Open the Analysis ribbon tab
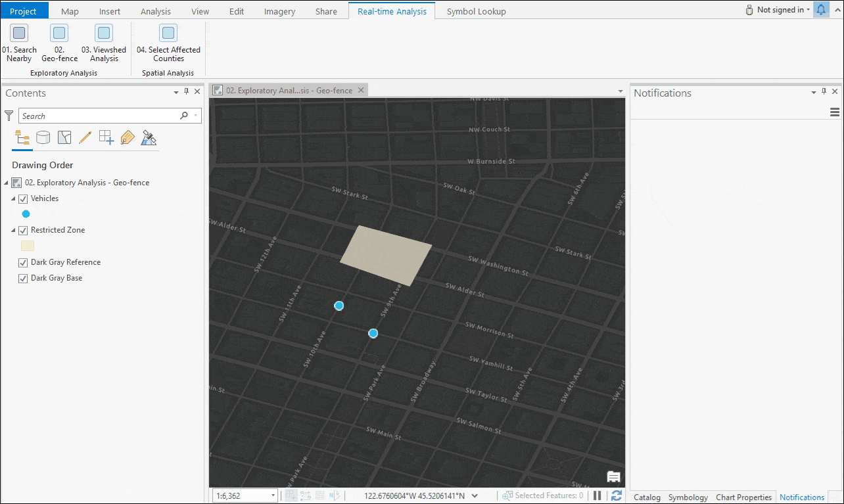 click(155, 11)
